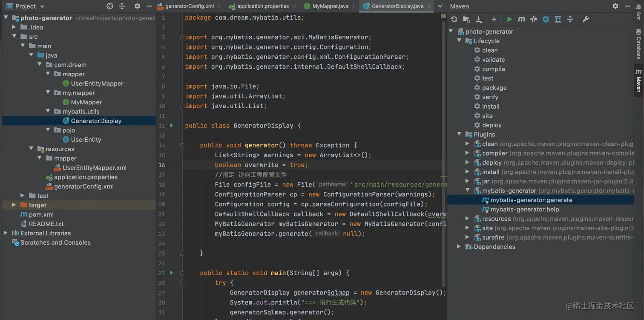Add a Maven project with plus icon
Screen dimensions: 644x320
[494, 19]
